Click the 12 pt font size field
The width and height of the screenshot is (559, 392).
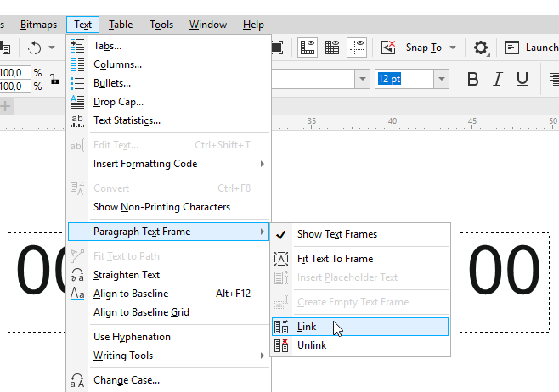(x=404, y=79)
